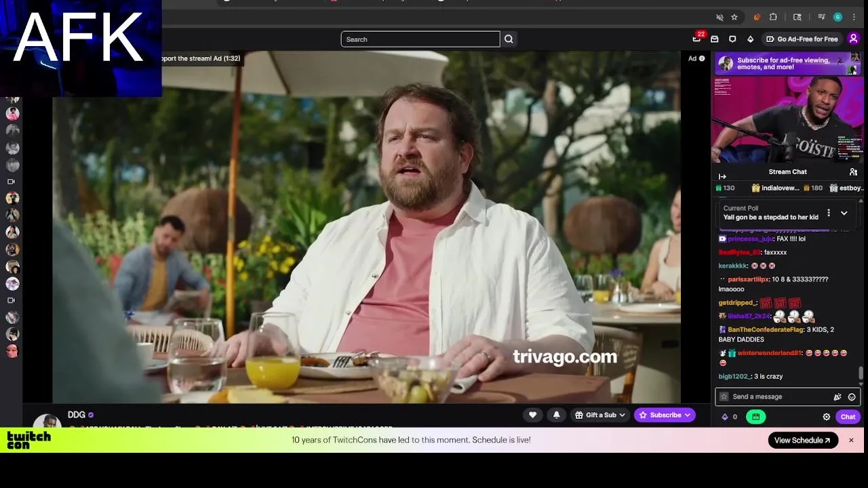The width and height of the screenshot is (868, 488).
Task: Click the 130 gift leaderboard entry
Action: point(725,188)
